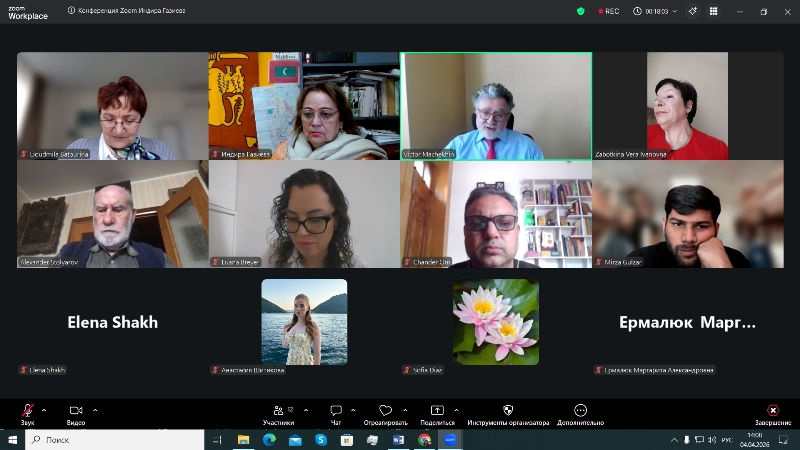800x450 pixels.
Task: Expand audio options arrow next to Звук
Action: [x=44, y=409]
